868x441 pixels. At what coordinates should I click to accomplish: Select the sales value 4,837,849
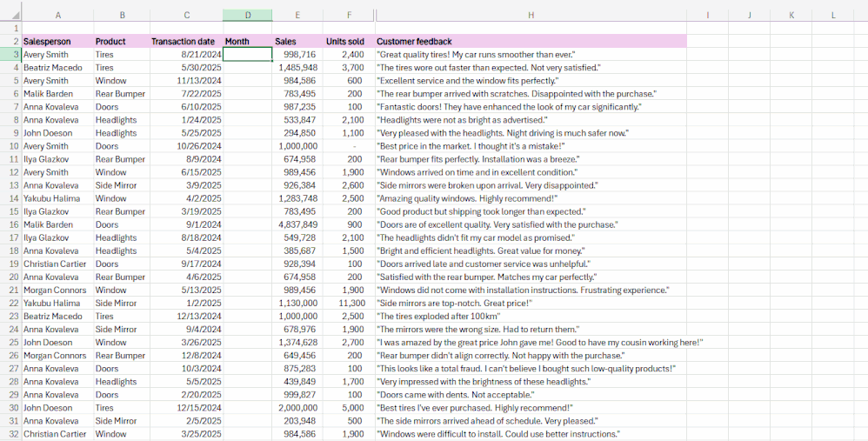pos(297,224)
